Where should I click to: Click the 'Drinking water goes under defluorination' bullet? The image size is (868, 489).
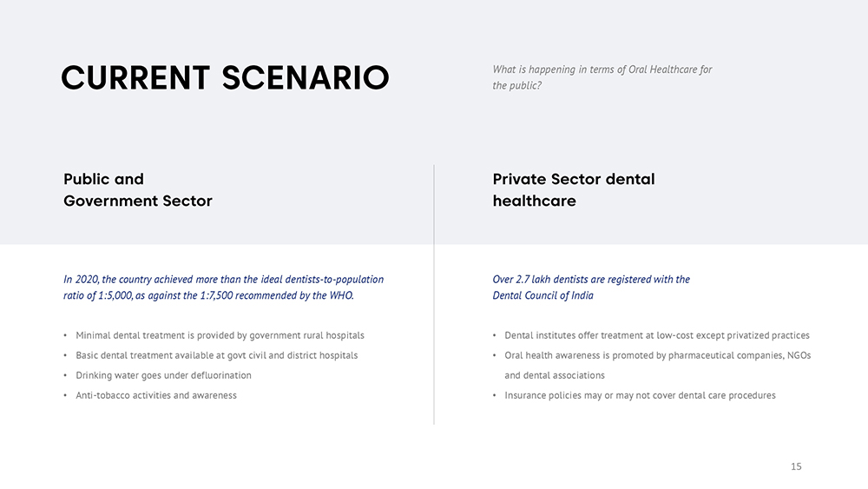click(x=163, y=375)
